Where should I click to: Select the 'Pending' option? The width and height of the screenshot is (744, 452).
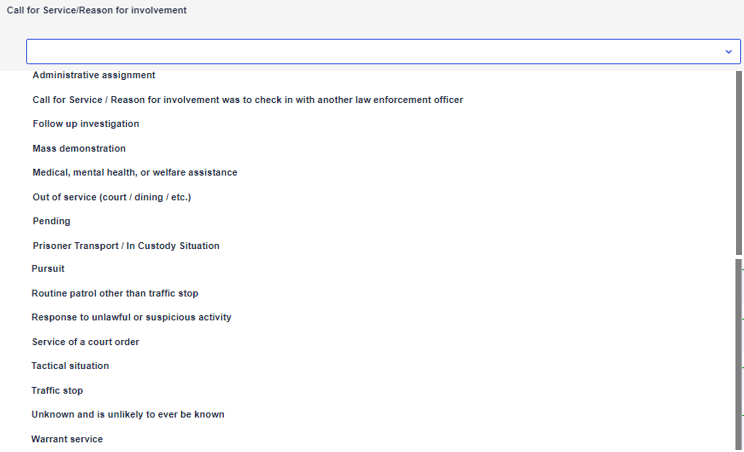51,221
